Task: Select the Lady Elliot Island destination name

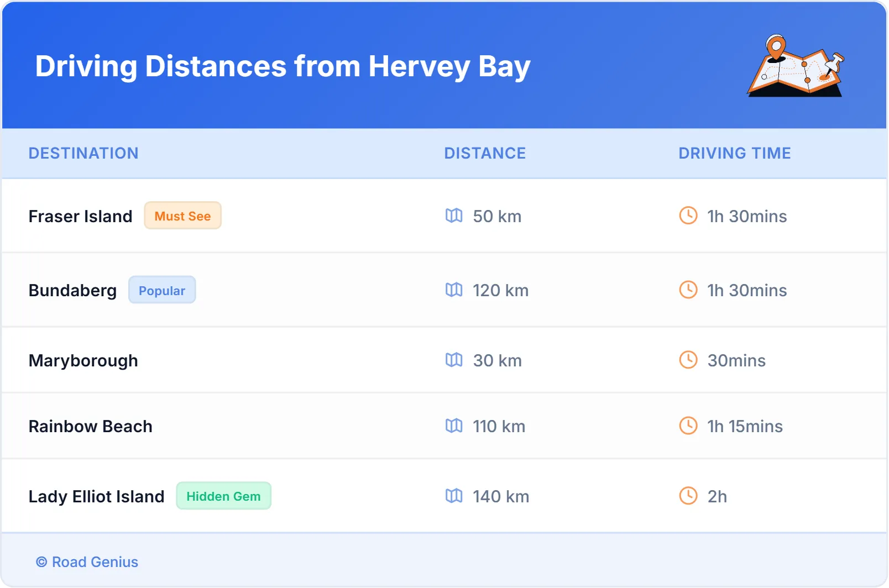Action: click(97, 497)
